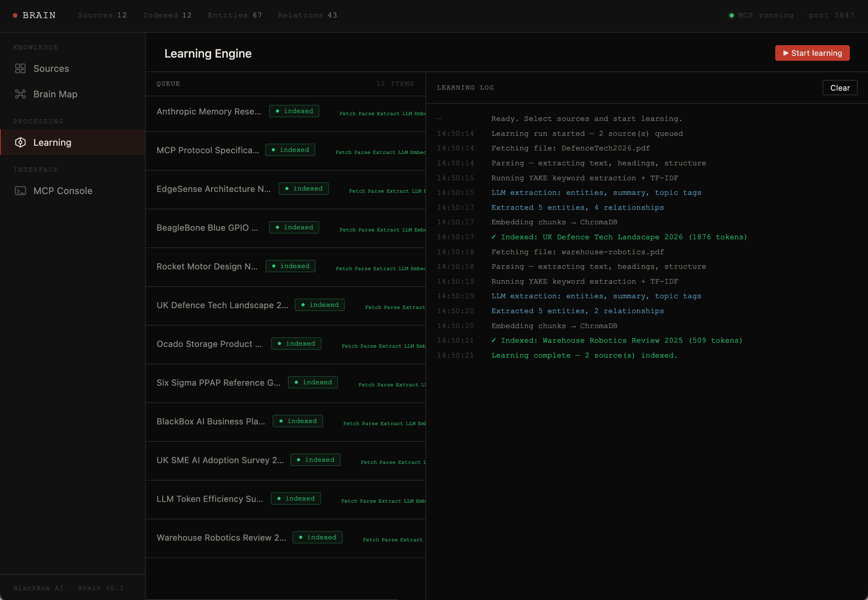Select the Learning sidebar item
Image resolution: width=868 pixels, height=600 pixels.
[x=73, y=143]
